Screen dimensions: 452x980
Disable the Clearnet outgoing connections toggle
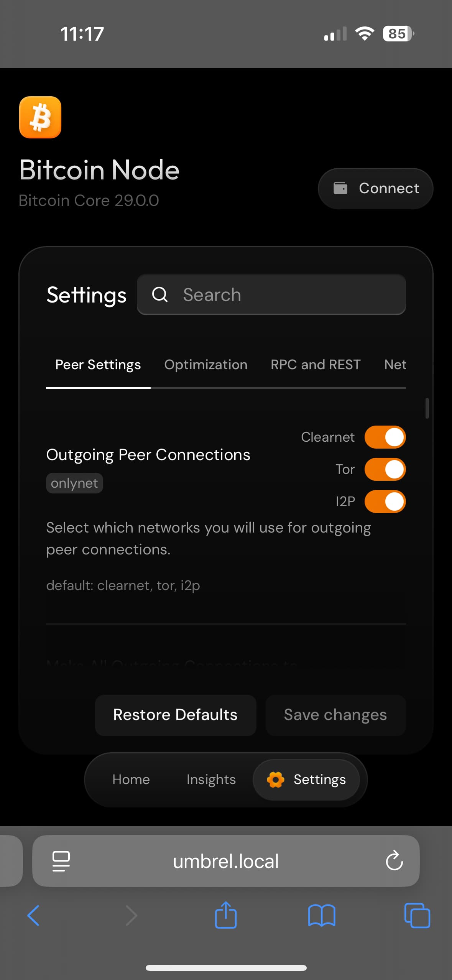coord(385,437)
